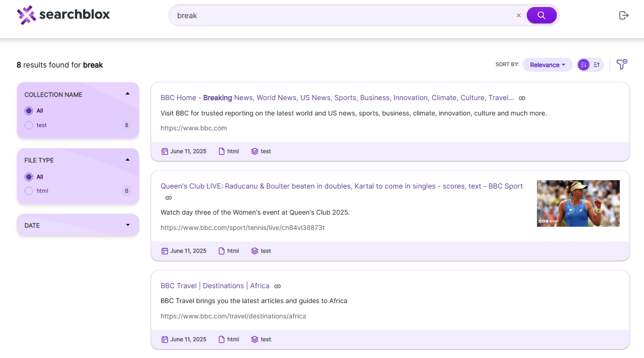
Task: Click the count badge next to html
Action: [127, 191]
